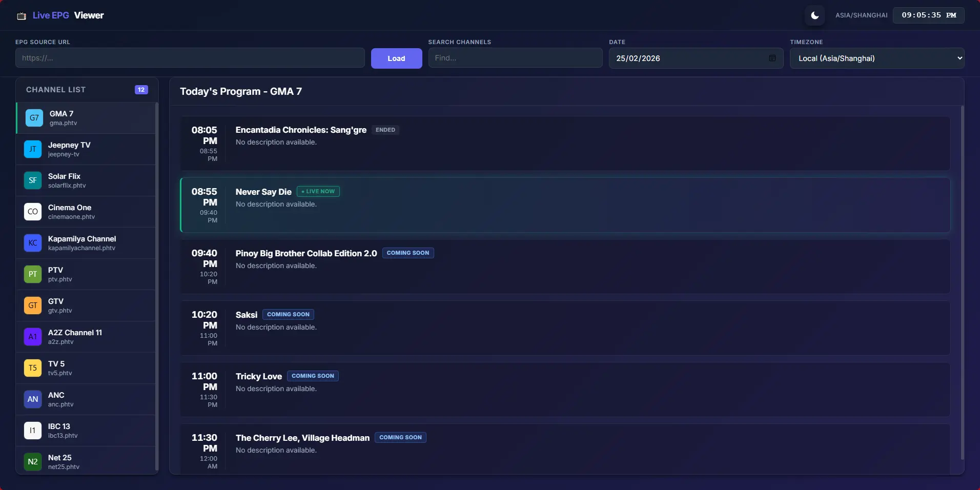Click the CO icon for Cinema One
Image resolution: width=980 pixels, height=490 pixels.
(33, 212)
